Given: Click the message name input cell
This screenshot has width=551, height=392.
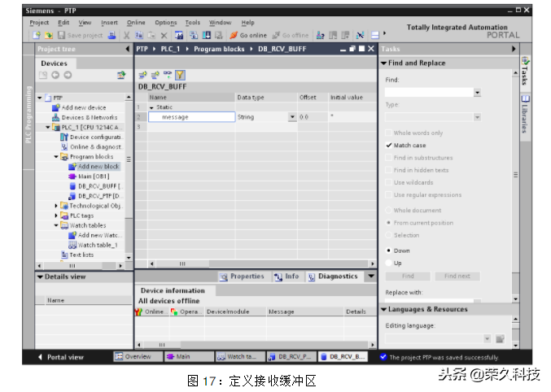Looking at the screenshot, I should click(191, 117).
